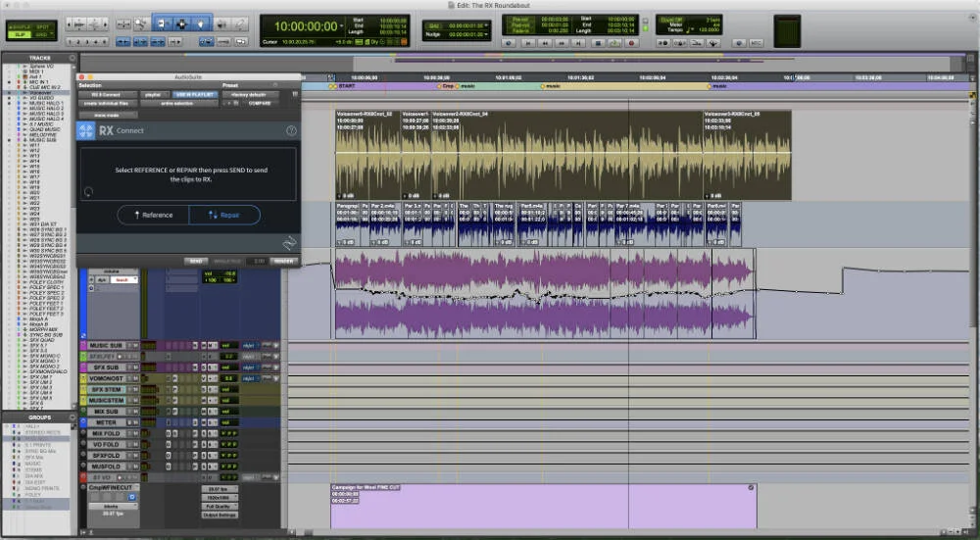Screen dimensions: 980x540
Task: Select the MIC IN 1 track in Tracks list
Action: tap(41, 82)
